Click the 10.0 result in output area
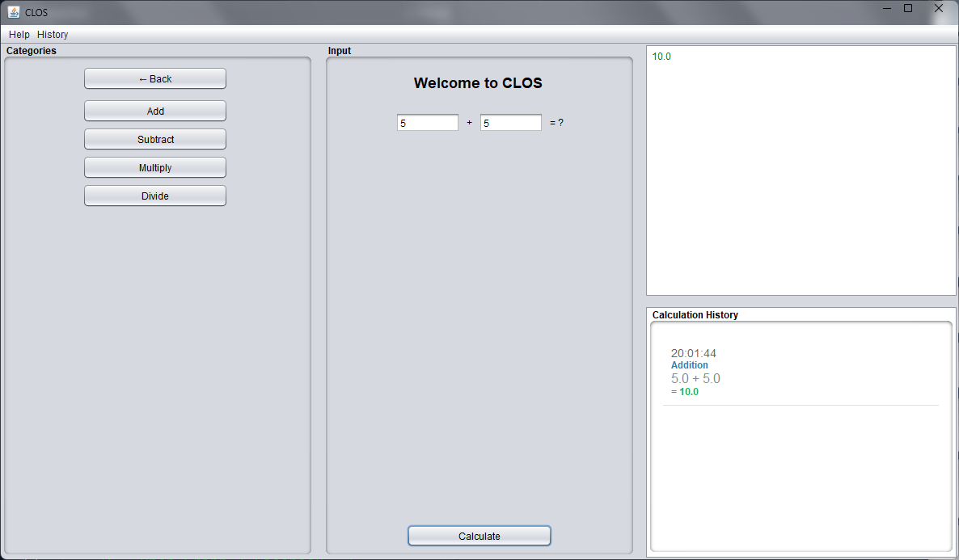The height and width of the screenshot is (560, 959). click(x=661, y=57)
